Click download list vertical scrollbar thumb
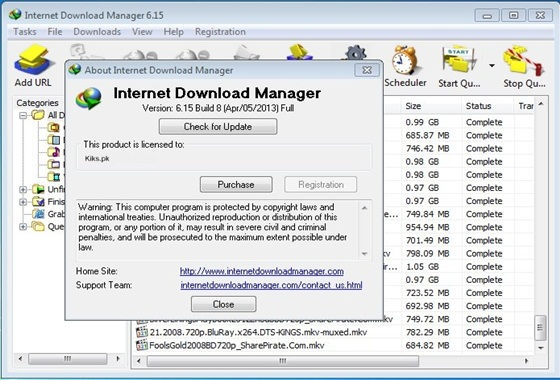560x380 pixels. point(540,328)
